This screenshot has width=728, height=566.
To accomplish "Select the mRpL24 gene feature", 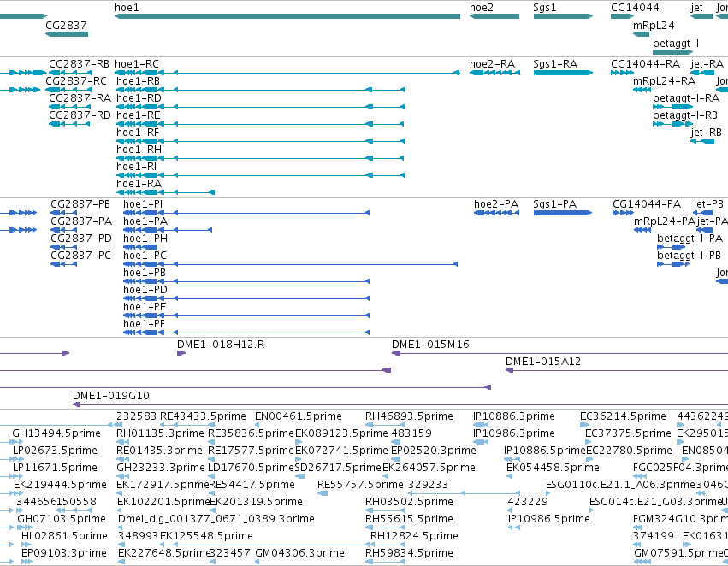I will [642, 34].
